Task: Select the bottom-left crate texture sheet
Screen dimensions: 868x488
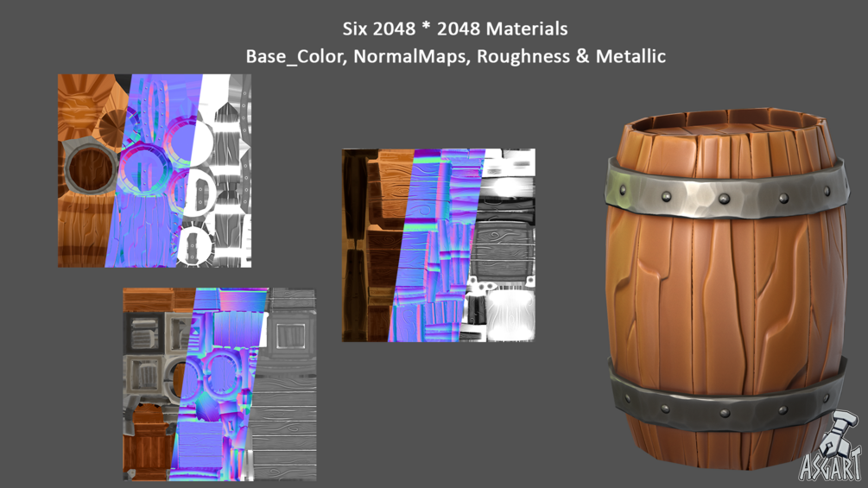Action: click(x=219, y=384)
